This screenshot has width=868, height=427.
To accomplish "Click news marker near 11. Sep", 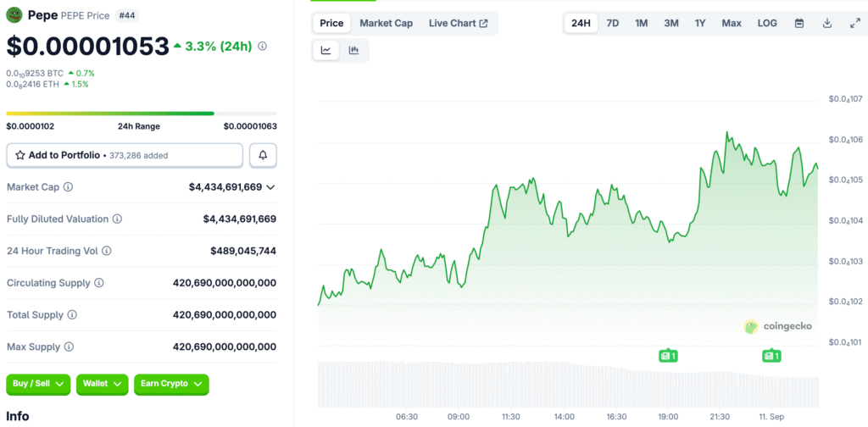I will [x=771, y=356].
